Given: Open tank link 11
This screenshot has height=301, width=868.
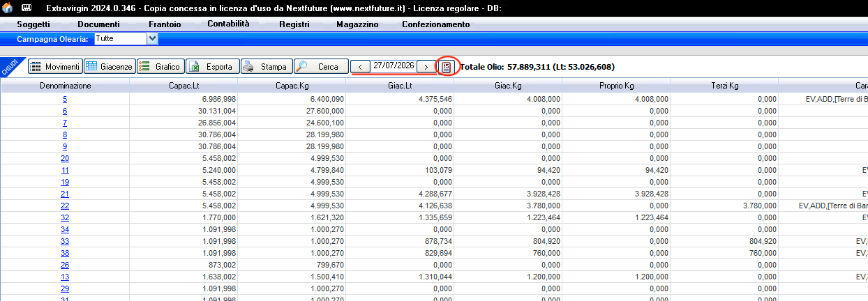Looking at the screenshot, I should (x=65, y=170).
